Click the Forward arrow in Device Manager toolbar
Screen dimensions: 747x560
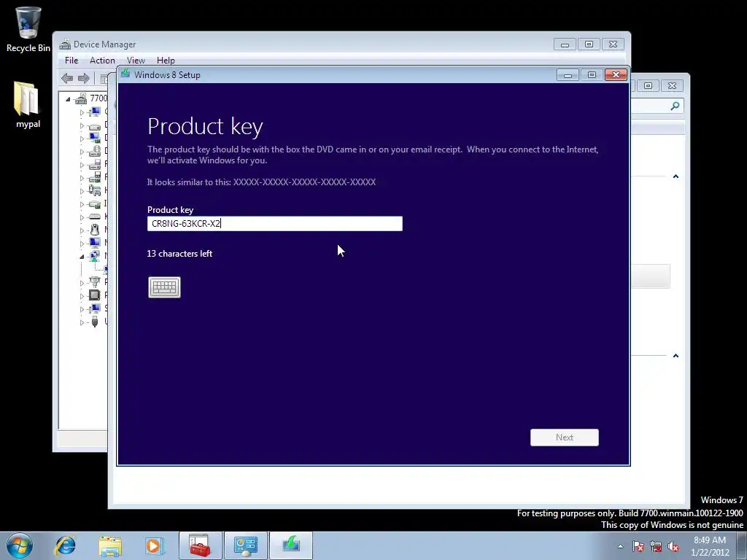coord(84,78)
